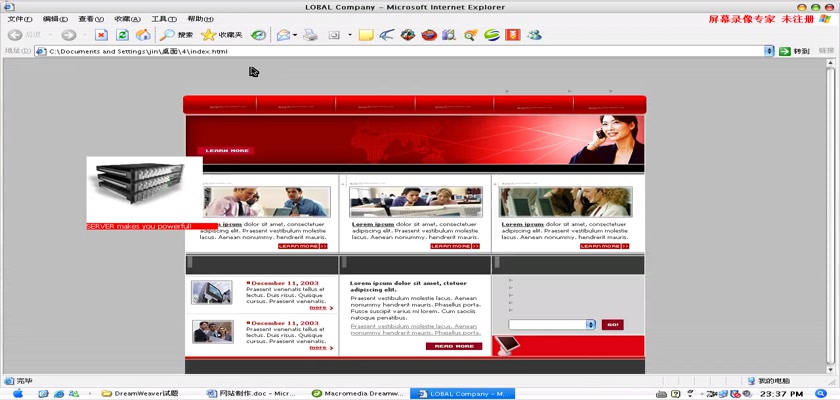The height and width of the screenshot is (400, 840).
Task: Click the woman on phone banner image
Action: click(x=607, y=139)
